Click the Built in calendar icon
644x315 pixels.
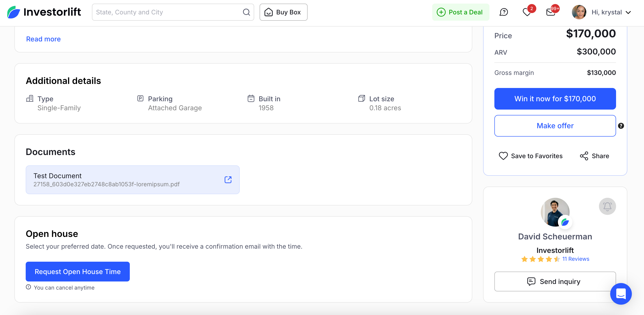251,98
